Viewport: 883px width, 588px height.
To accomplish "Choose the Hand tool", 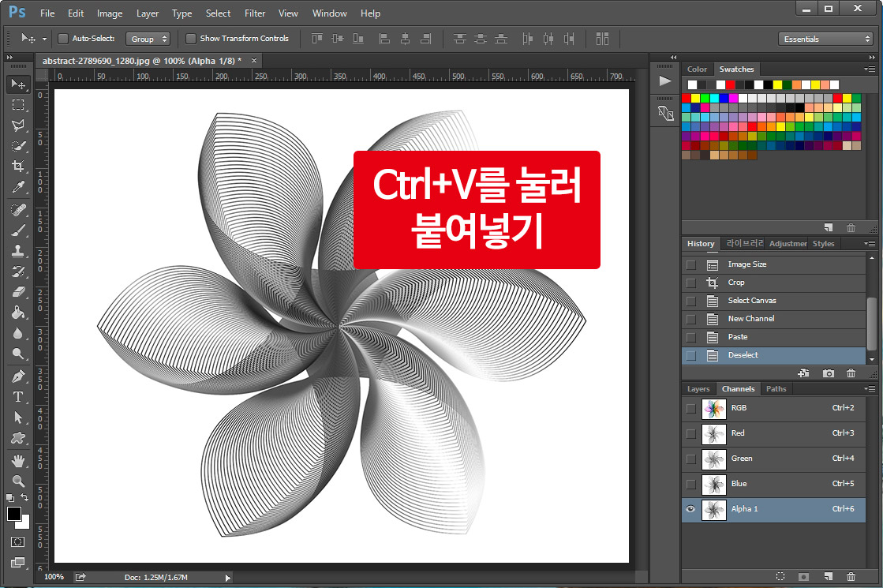I will [18, 460].
